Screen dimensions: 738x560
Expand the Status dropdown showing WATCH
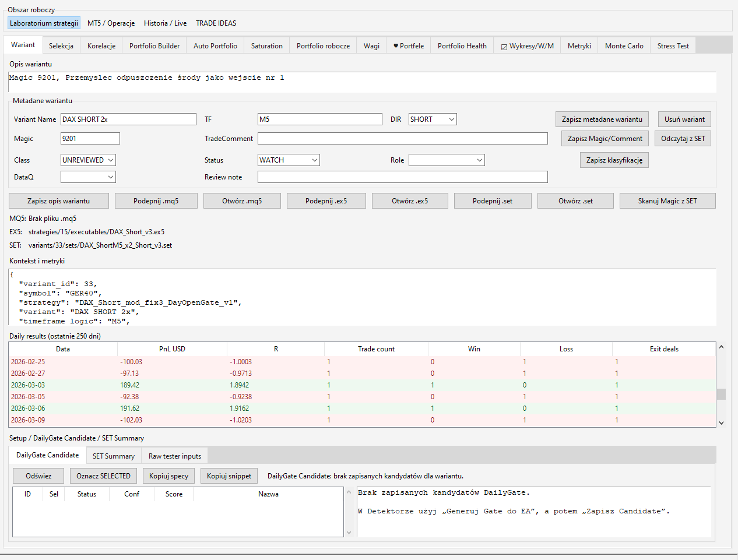(x=289, y=160)
